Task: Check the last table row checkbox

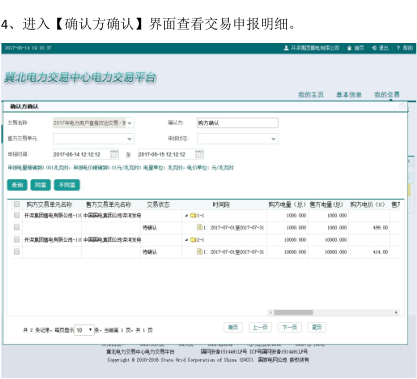Action: click(17, 252)
